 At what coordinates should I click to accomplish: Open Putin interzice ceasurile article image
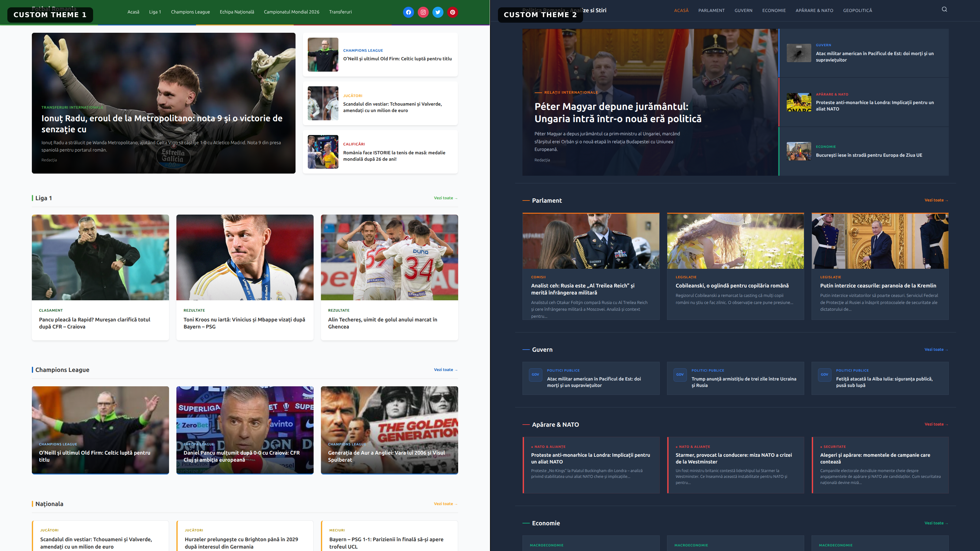(880, 241)
